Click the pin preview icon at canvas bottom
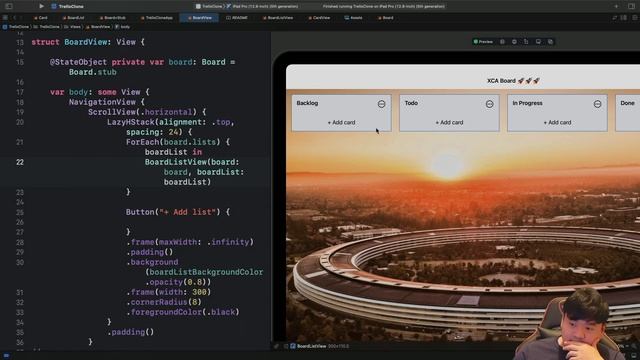640x360 pixels. [276, 346]
